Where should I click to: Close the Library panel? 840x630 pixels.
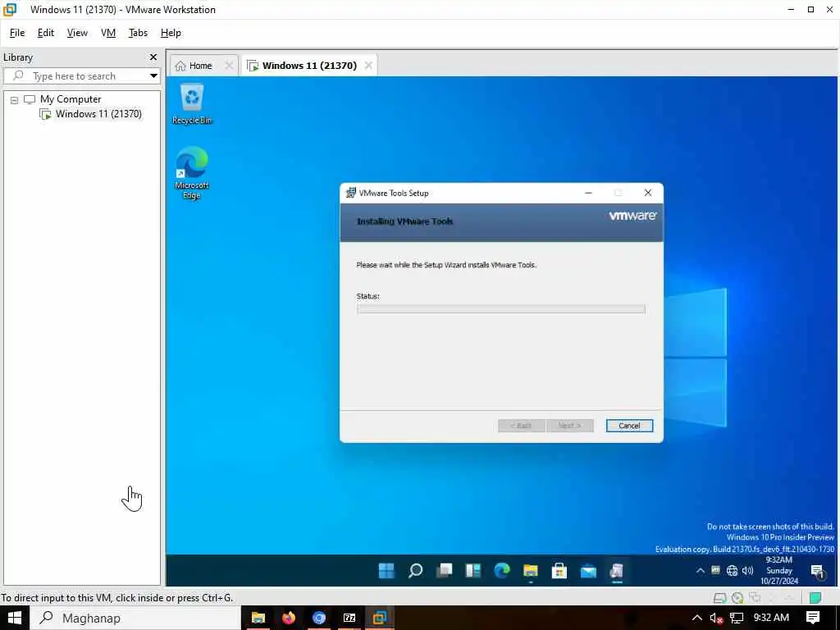click(x=153, y=57)
